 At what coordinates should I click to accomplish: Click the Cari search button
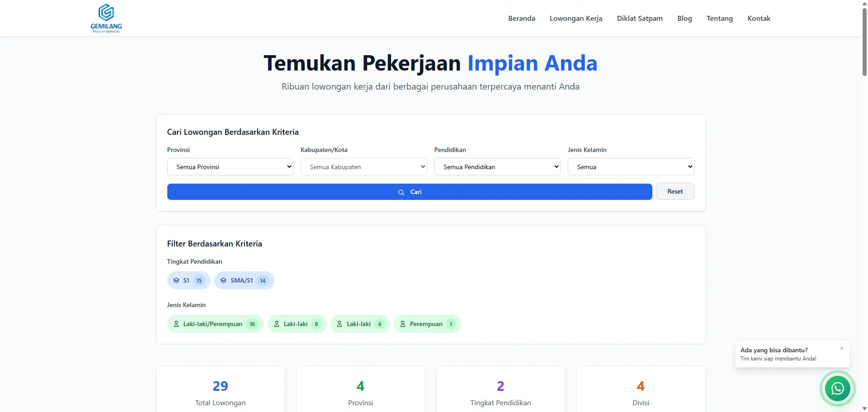(x=409, y=191)
